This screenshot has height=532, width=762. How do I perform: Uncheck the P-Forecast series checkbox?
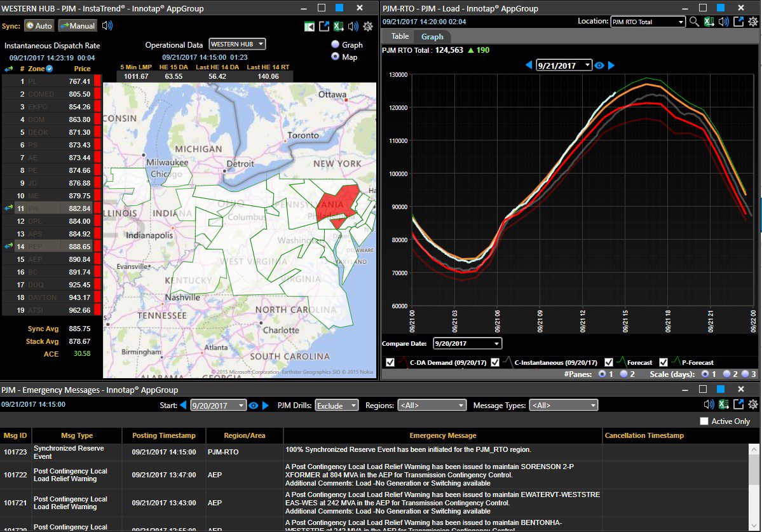(x=663, y=362)
